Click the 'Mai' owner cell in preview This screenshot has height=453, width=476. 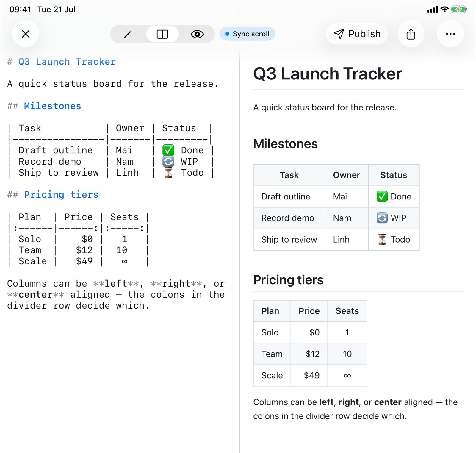pyautogui.click(x=347, y=196)
